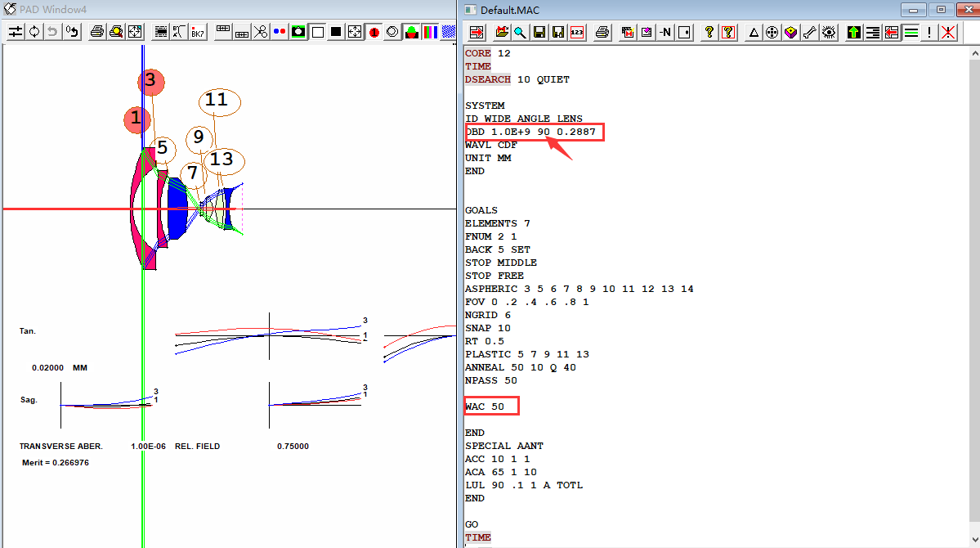Viewport: 980px width, 548px height.
Task: Click the camera snapshot icon
Action: click(x=299, y=32)
